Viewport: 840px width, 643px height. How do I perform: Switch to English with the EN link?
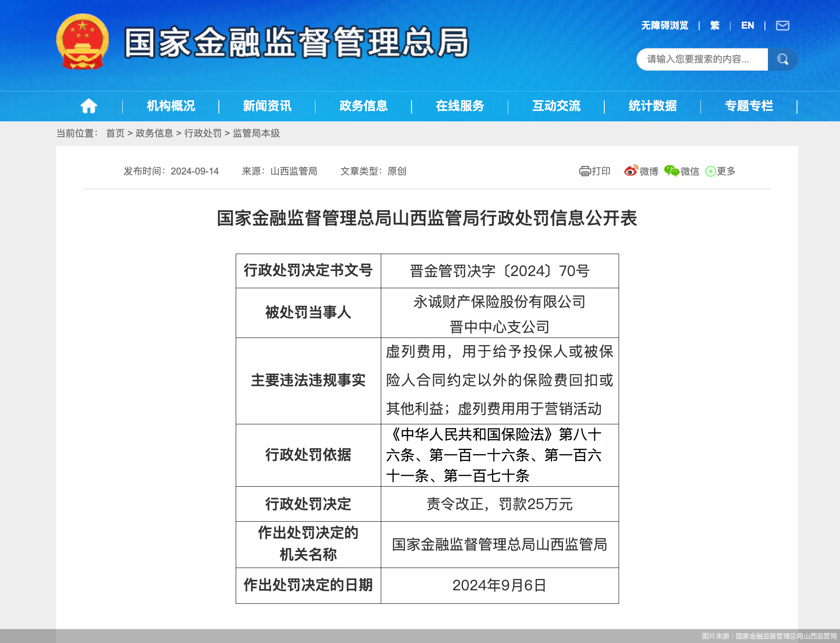pyautogui.click(x=748, y=26)
